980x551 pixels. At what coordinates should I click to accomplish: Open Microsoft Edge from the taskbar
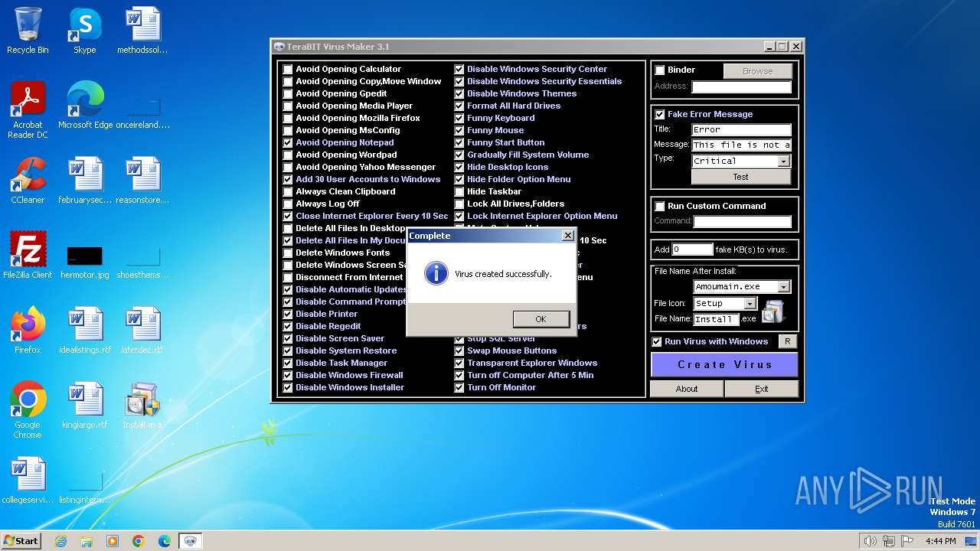(x=165, y=541)
